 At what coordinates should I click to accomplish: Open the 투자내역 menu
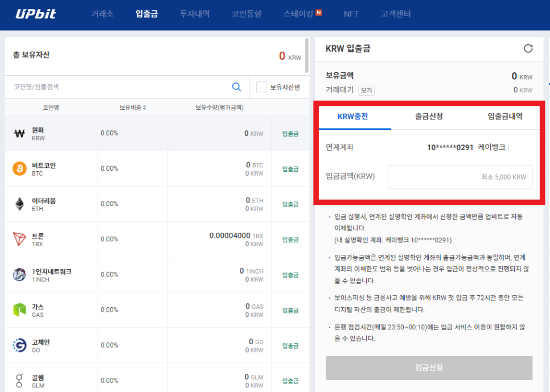tap(195, 14)
